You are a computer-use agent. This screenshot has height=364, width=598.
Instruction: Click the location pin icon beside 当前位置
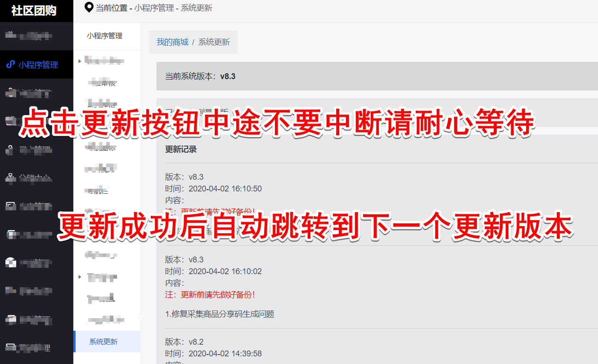click(89, 7)
